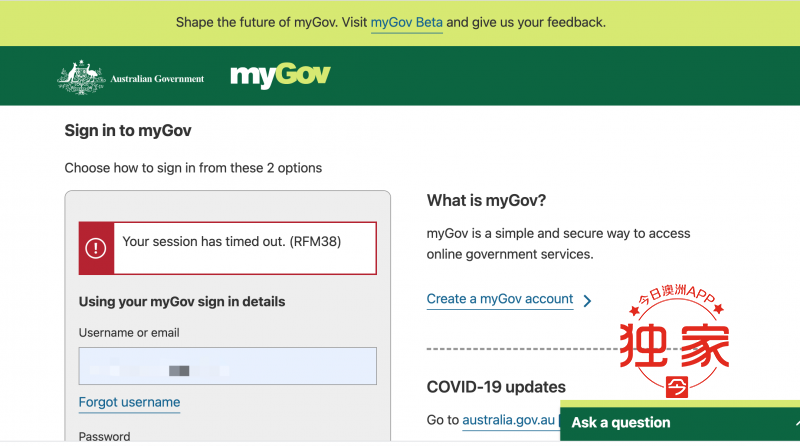
Task: Click the Sign in to myGov heading
Action: pos(128,131)
